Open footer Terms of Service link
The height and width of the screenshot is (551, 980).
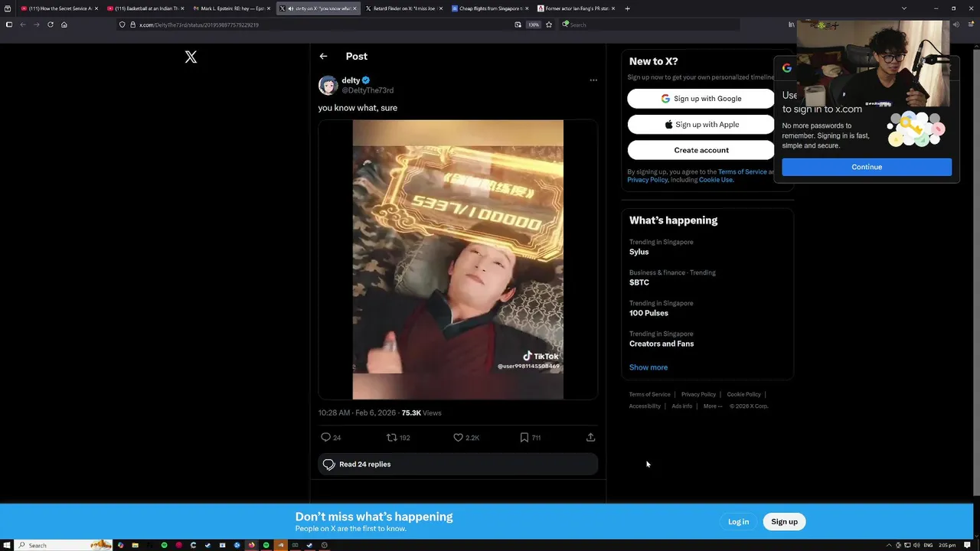[649, 394]
